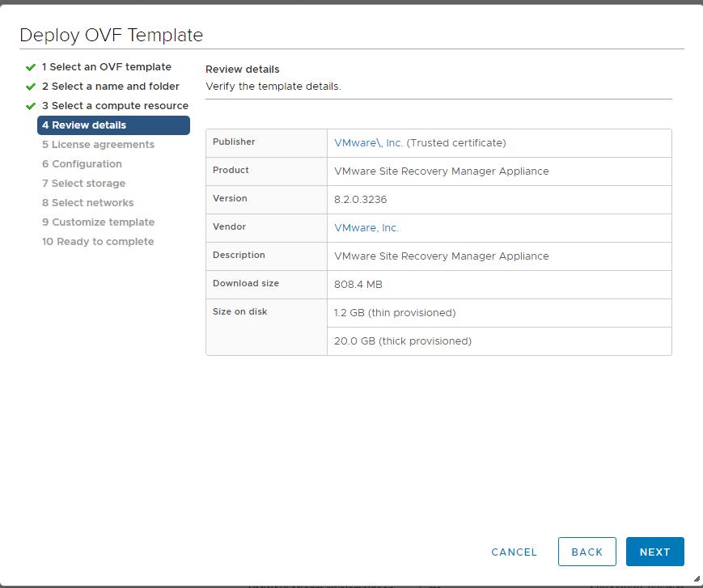The height and width of the screenshot is (588, 703).
Task: Click the Description row value text
Action: (441, 256)
